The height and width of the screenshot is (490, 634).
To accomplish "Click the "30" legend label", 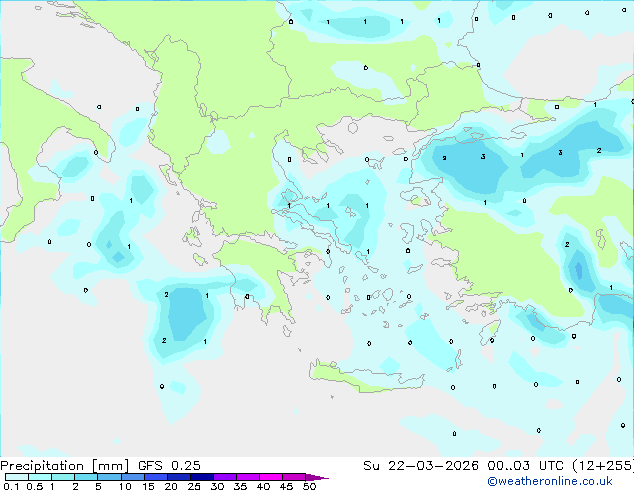I will pos(217,486).
